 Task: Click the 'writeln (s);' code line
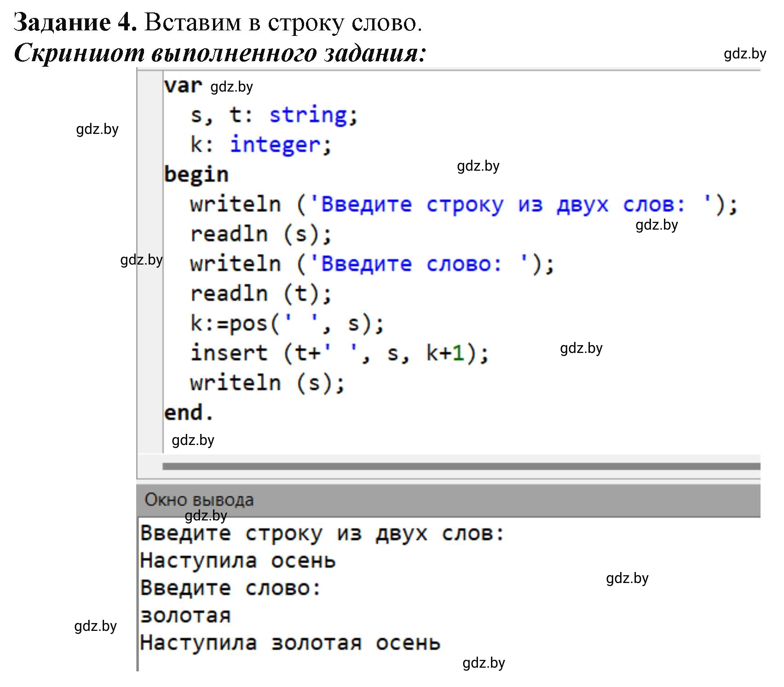tap(267, 383)
